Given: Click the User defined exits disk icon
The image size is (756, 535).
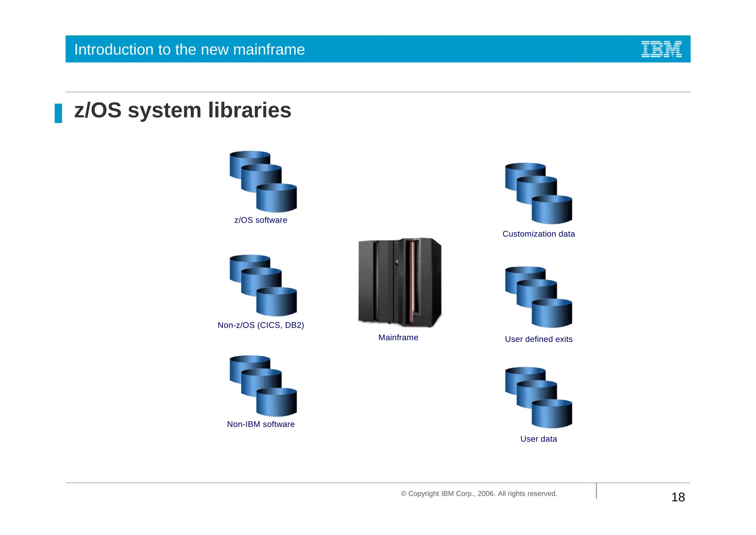Looking at the screenshot, I should coord(538,297).
